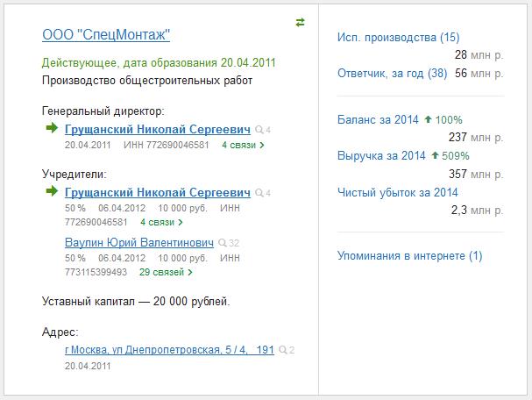Click the green swap arrows icon
Screen dimensions: 532x400
[x=301, y=23]
